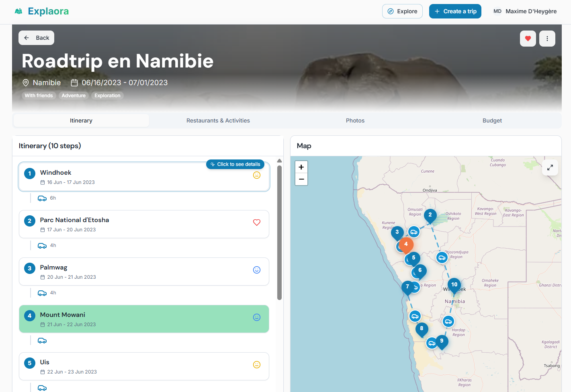Click the zoom out control on the map

click(x=301, y=179)
